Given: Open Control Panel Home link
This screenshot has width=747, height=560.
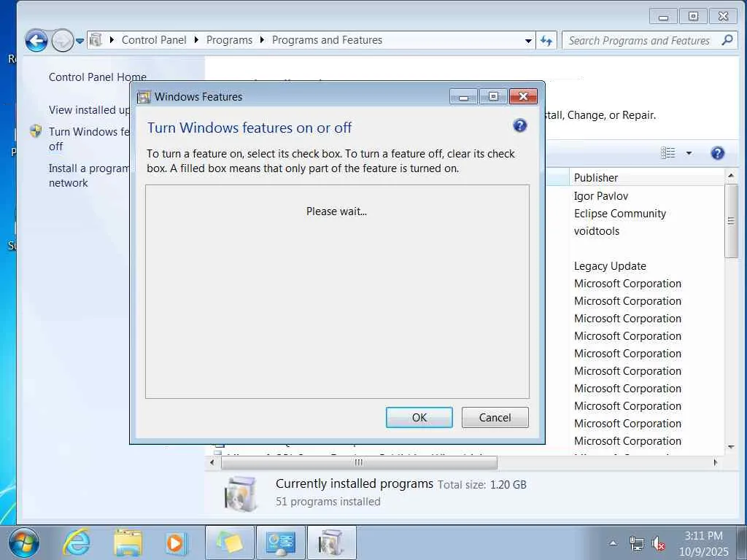Looking at the screenshot, I should pyautogui.click(x=97, y=77).
